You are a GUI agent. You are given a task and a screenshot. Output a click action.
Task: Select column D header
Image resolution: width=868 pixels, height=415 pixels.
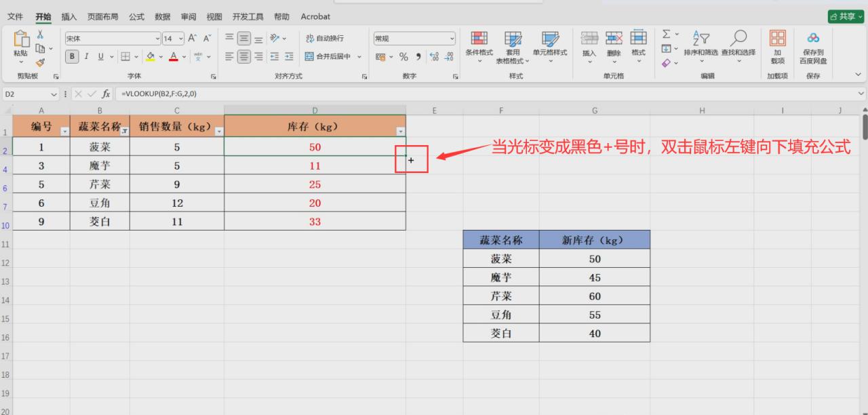pos(315,110)
